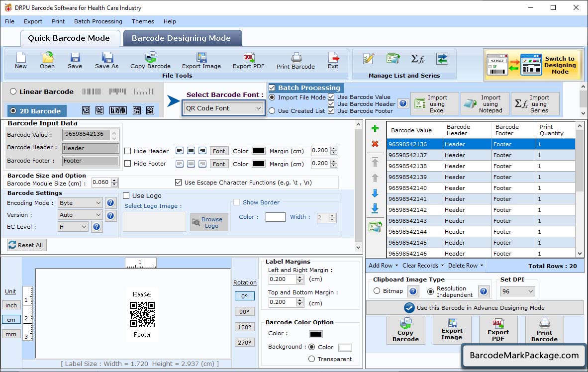
Task: Click Import using Notepad
Action: point(485,104)
